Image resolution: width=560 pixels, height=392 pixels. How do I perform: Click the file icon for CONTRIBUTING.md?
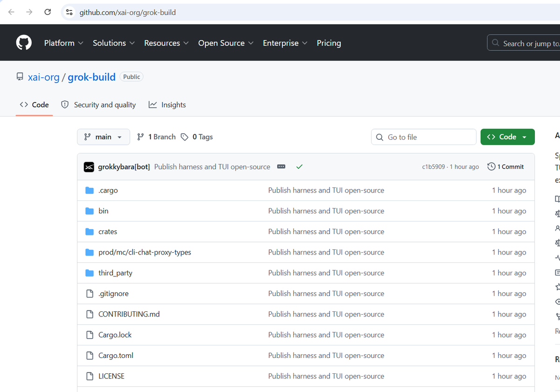pos(90,314)
